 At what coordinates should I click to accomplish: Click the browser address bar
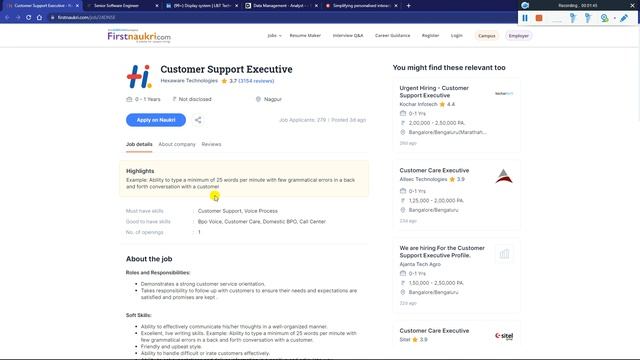point(282,18)
